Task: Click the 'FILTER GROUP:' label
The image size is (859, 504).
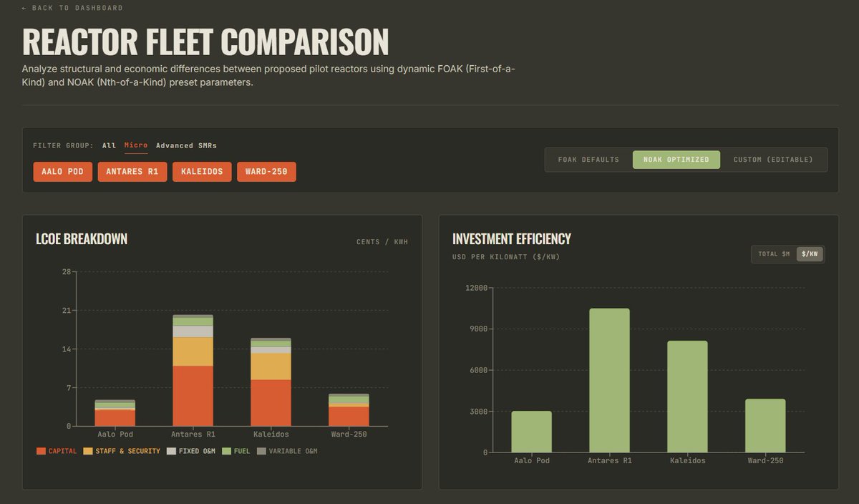Action: click(63, 145)
